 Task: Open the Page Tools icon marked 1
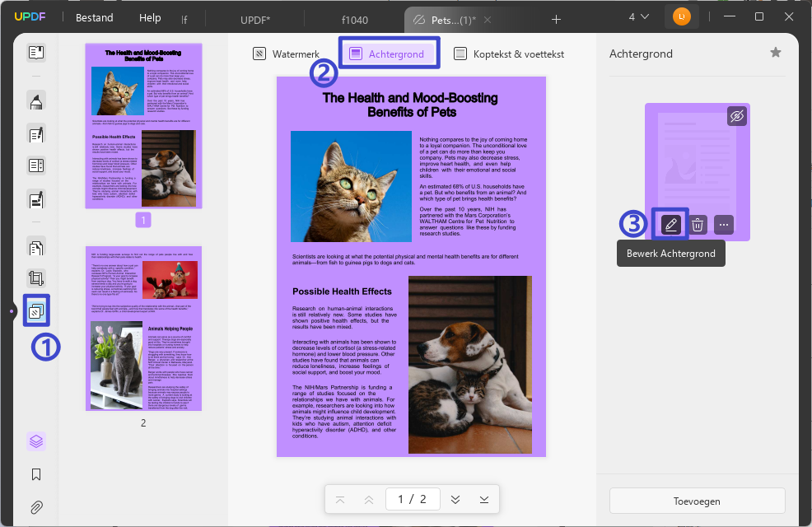point(36,311)
